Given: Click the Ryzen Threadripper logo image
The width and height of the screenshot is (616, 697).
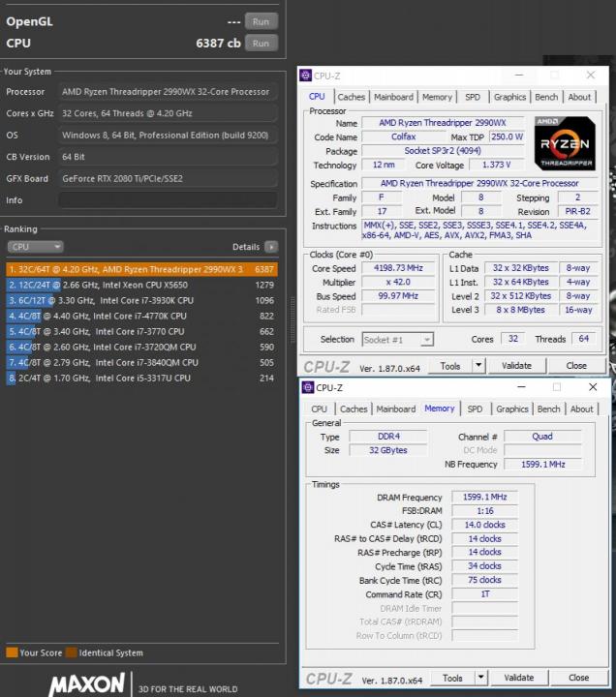Looking at the screenshot, I should pos(565,143).
